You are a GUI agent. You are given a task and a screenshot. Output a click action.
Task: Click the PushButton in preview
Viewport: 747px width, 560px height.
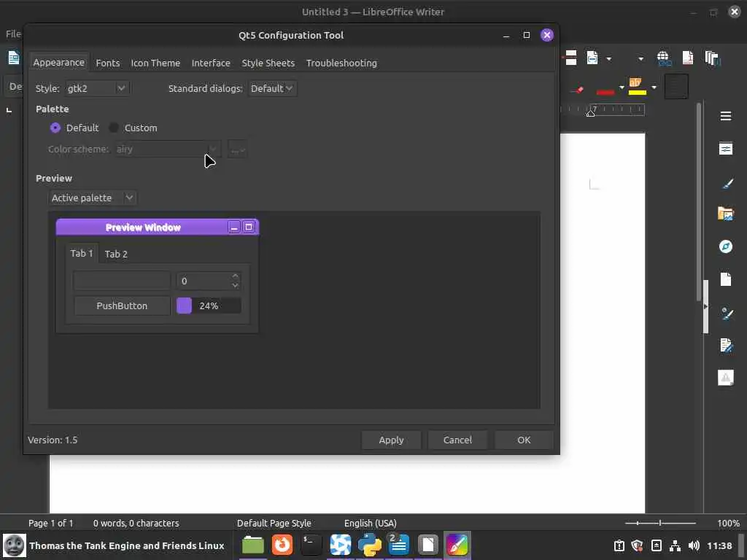(x=122, y=306)
